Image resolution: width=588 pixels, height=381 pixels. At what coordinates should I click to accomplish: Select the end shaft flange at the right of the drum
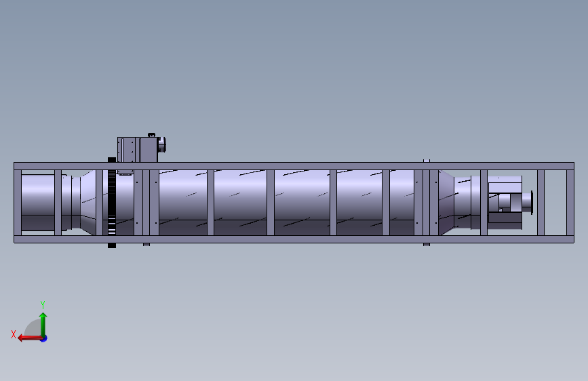532,203
